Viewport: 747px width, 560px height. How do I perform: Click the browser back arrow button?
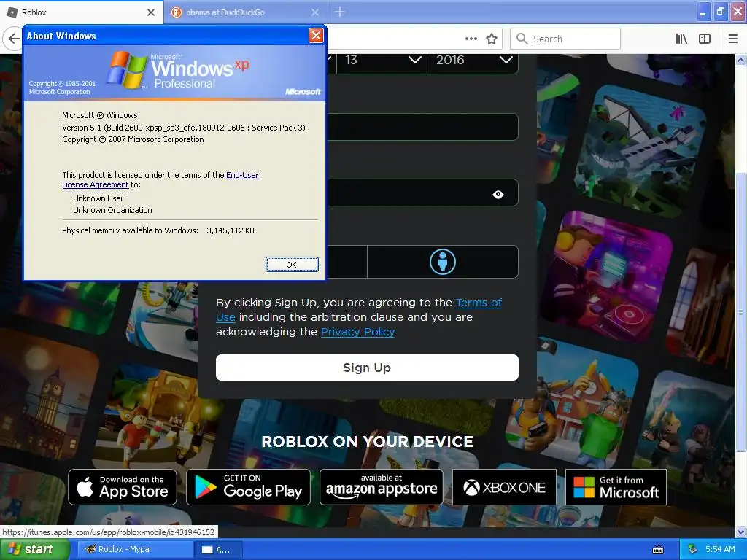click(13, 39)
